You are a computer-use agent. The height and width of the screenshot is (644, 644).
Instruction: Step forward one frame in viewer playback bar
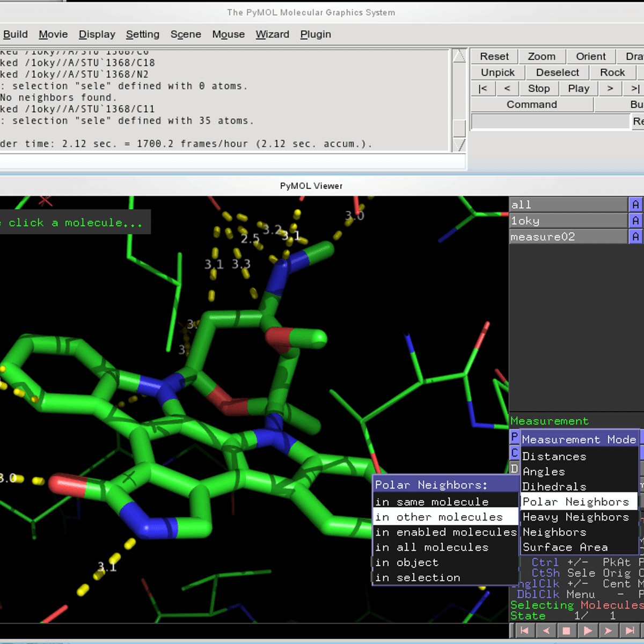608,631
